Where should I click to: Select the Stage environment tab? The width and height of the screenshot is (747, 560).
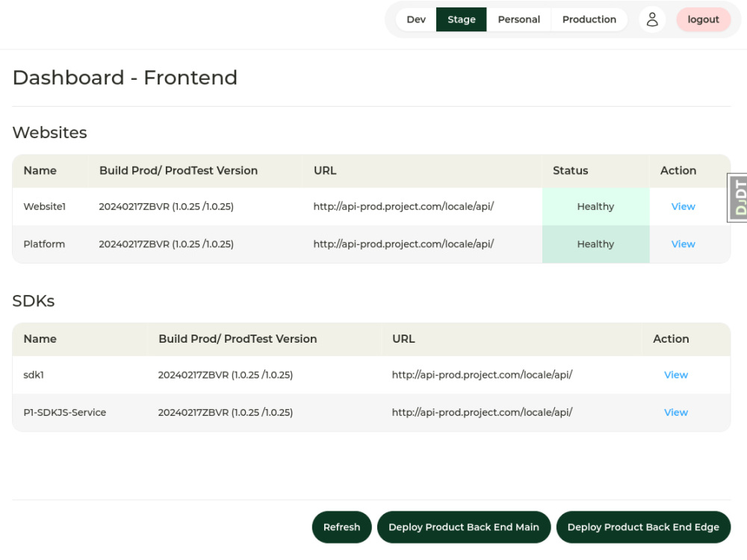click(x=461, y=19)
